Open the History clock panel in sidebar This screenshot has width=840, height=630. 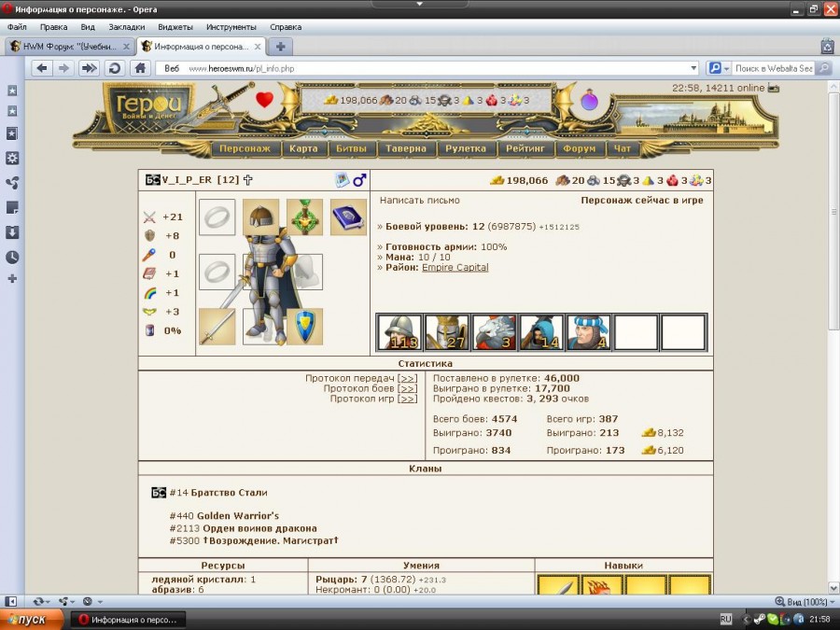(x=12, y=258)
